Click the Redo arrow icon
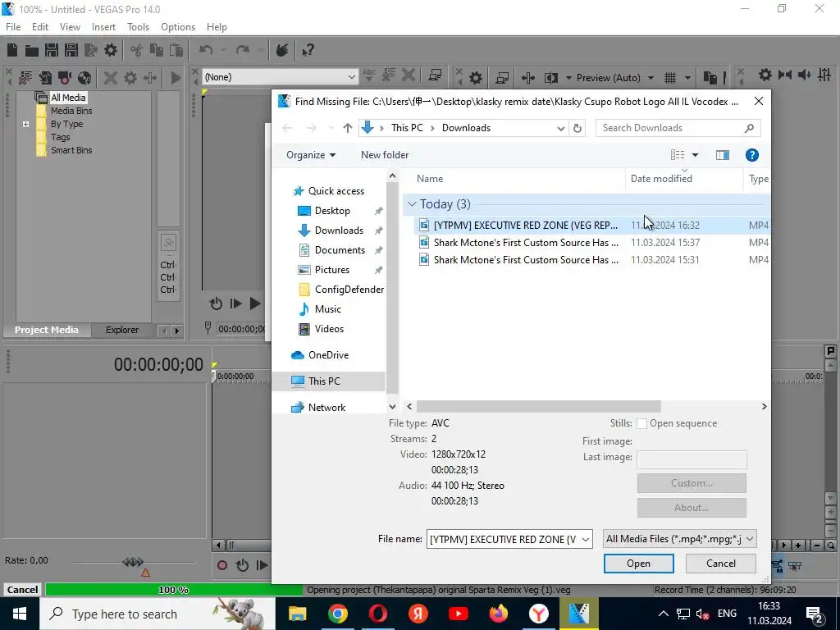The height and width of the screenshot is (630, 840). coord(243,50)
